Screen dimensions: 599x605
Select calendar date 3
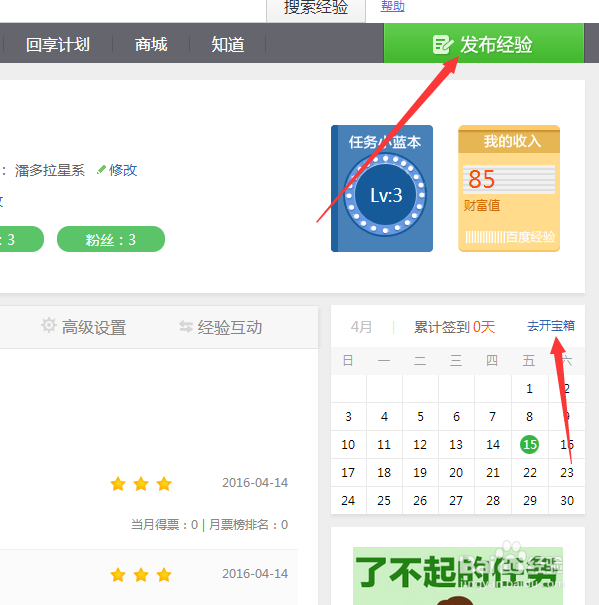tap(348, 417)
